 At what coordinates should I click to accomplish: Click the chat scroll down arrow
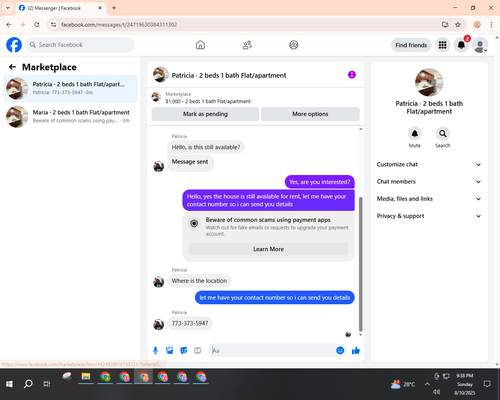360,335
